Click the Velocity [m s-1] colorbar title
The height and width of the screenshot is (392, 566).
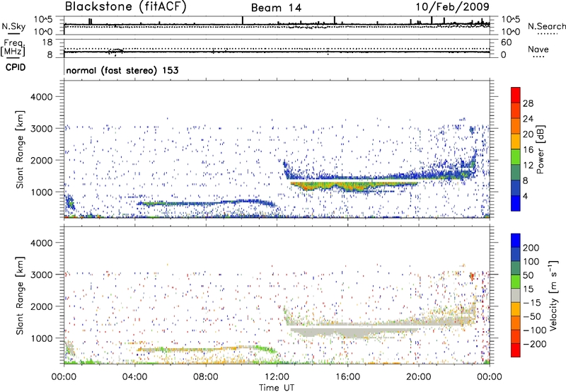point(553,295)
